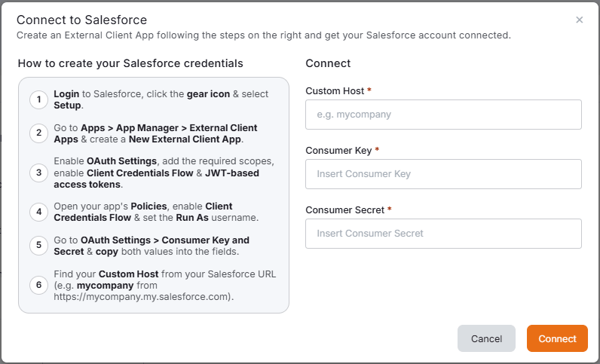
Task: Click the Cancel button
Action: pos(486,338)
